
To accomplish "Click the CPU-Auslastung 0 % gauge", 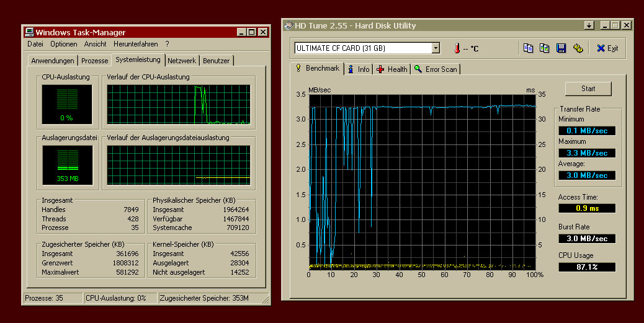I will [67, 105].
